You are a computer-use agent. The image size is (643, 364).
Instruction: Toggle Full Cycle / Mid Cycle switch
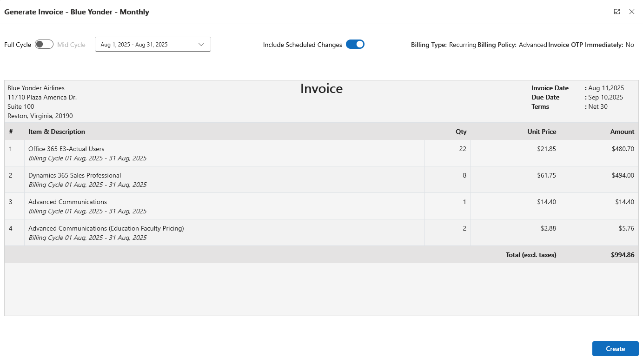[44, 45]
